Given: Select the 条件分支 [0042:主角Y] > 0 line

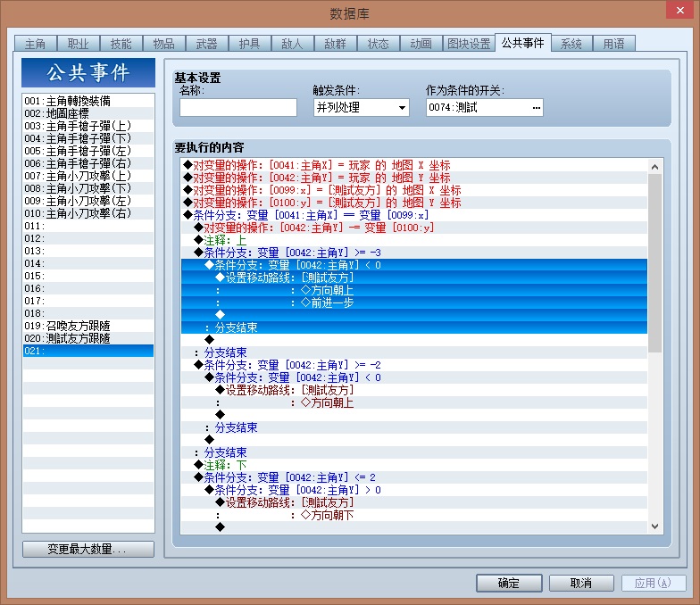Looking at the screenshot, I should 414,490.
